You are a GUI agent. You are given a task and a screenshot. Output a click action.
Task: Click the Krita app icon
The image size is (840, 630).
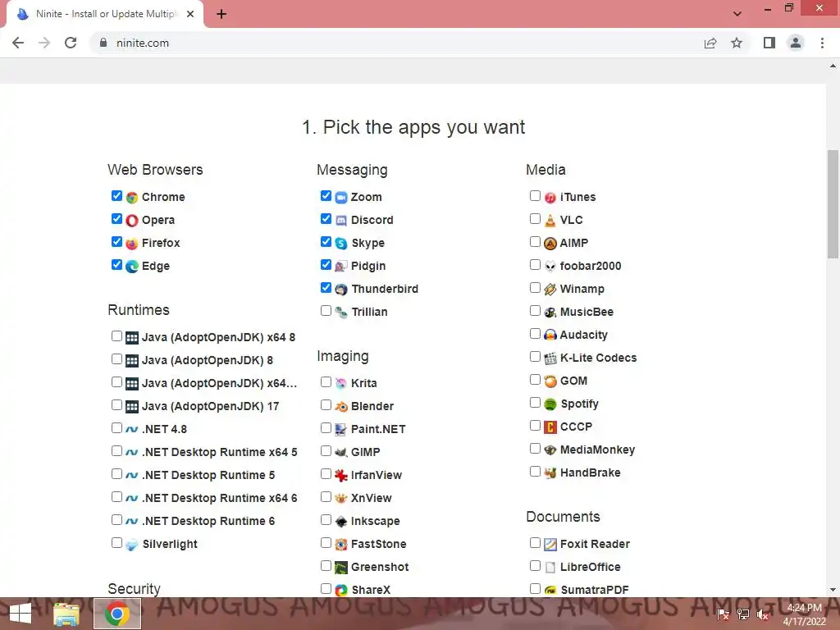click(341, 384)
